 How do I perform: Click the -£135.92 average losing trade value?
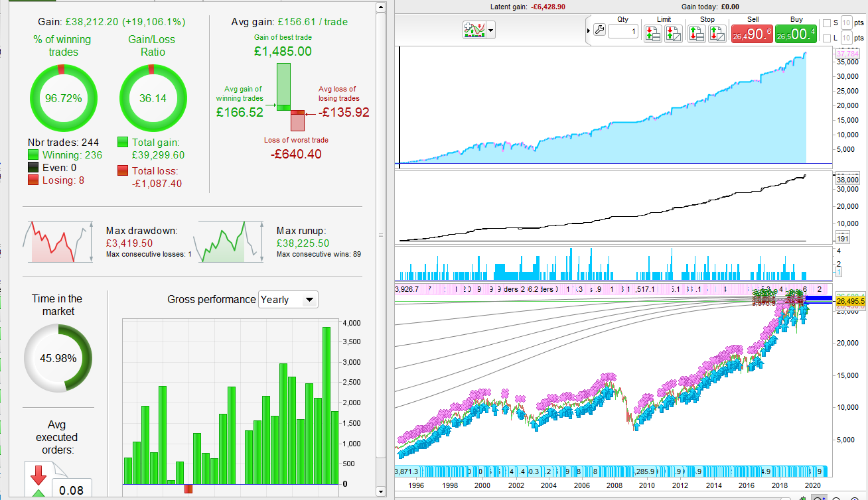pos(343,112)
